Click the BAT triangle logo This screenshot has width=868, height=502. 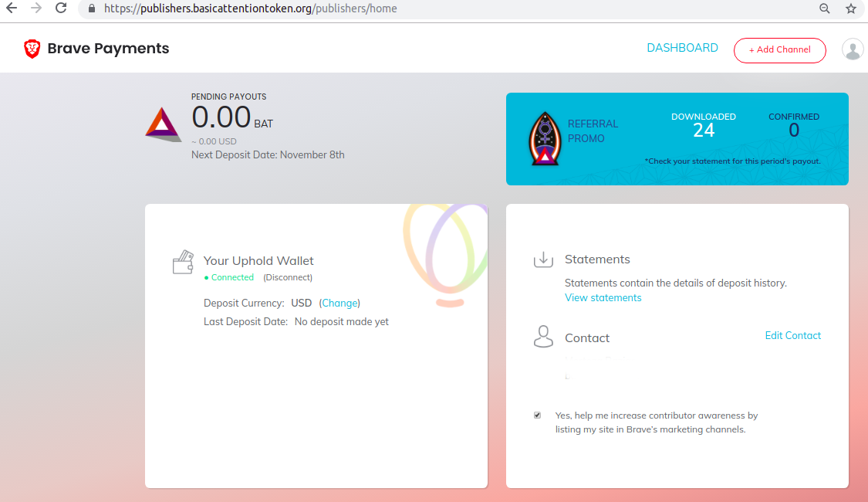pyautogui.click(x=163, y=124)
